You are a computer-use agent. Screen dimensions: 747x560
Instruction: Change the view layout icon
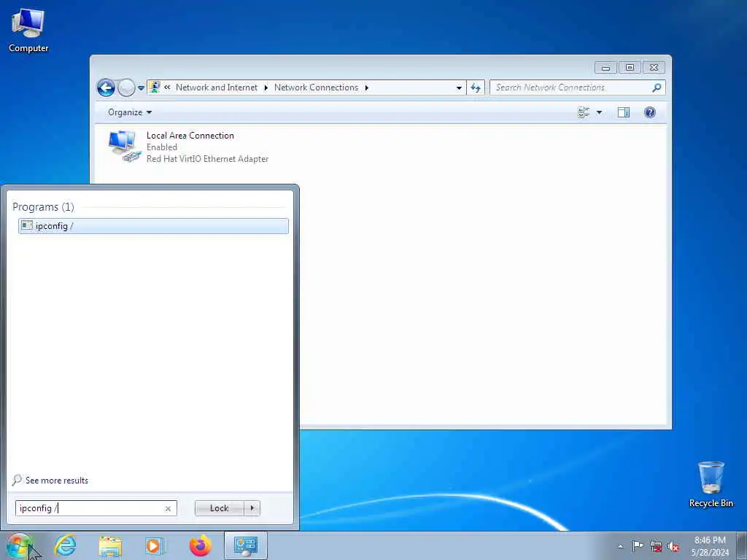click(584, 112)
